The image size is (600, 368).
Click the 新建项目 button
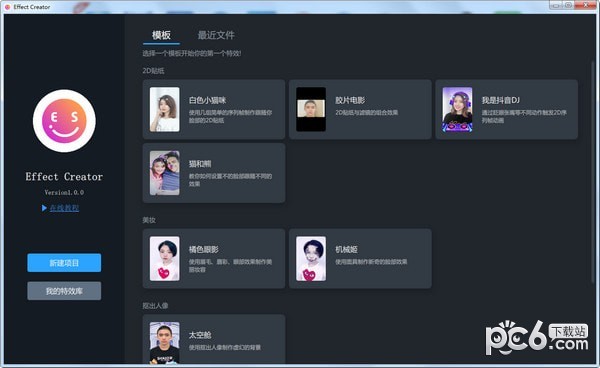click(x=64, y=263)
